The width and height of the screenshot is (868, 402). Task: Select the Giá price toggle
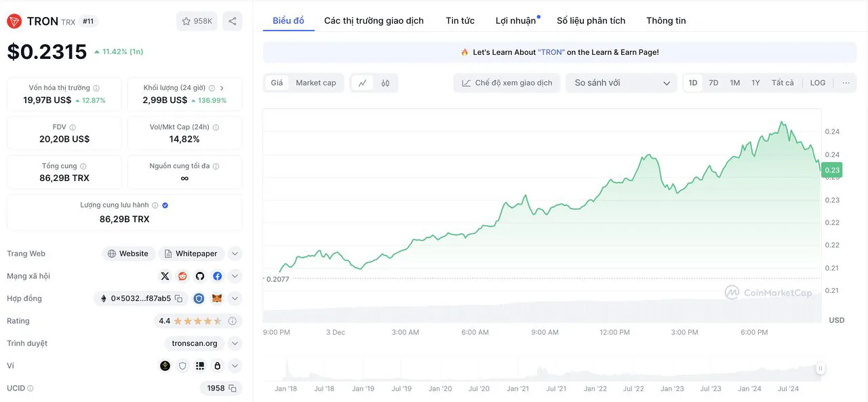coord(277,83)
